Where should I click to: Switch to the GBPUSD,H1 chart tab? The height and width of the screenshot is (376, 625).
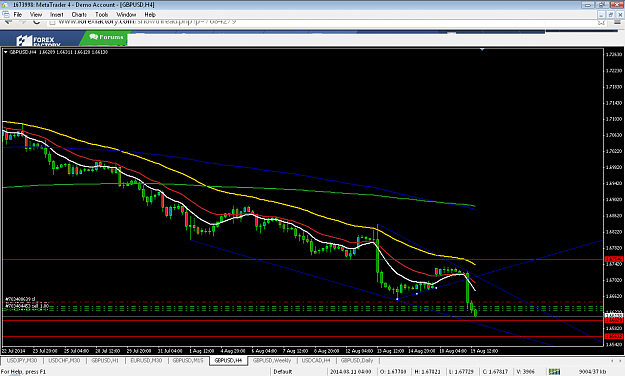coord(105,360)
